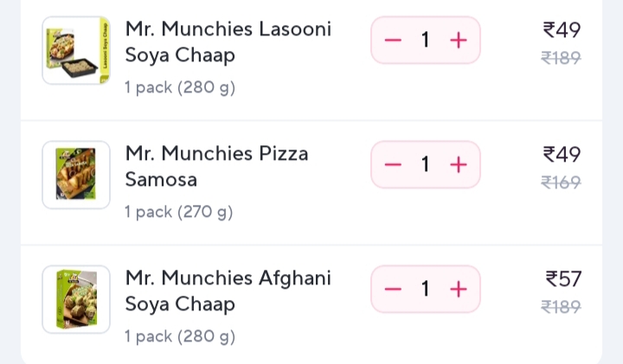
Task: Tap quantity count for Lasooni Soya Chaap
Action: (x=426, y=41)
